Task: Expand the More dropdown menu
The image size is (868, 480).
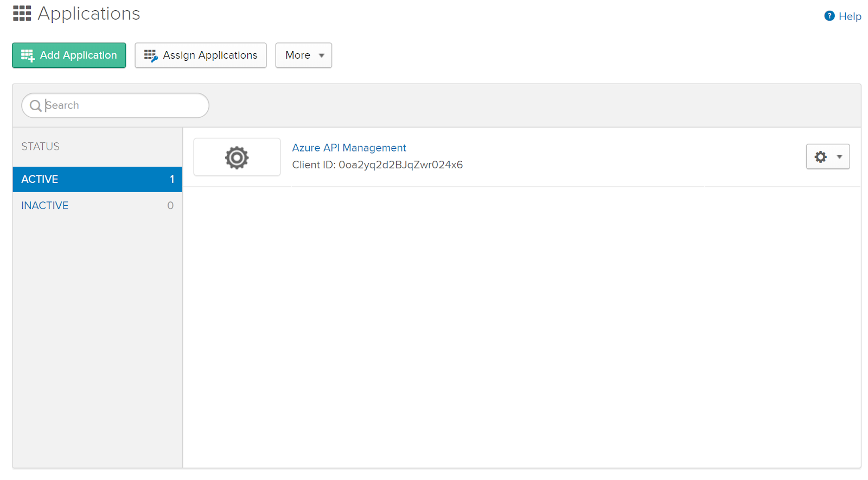Action: pos(304,55)
